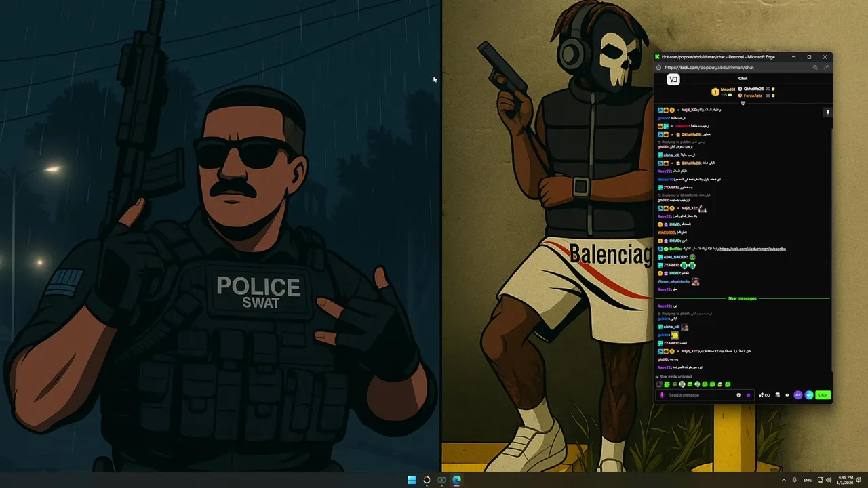The width and height of the screenshot is (868, 488).
Task: Open the Windows Start menu
Action: coord(412,480)
